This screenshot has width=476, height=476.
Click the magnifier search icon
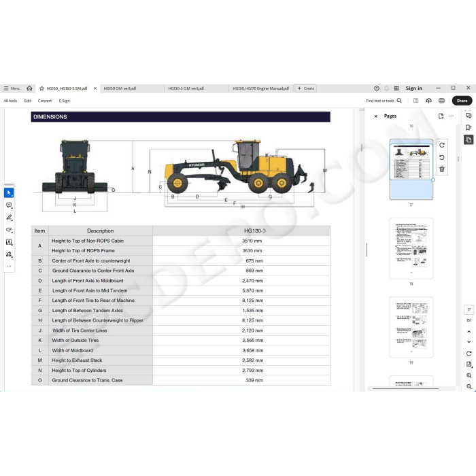tap(400, 101)
